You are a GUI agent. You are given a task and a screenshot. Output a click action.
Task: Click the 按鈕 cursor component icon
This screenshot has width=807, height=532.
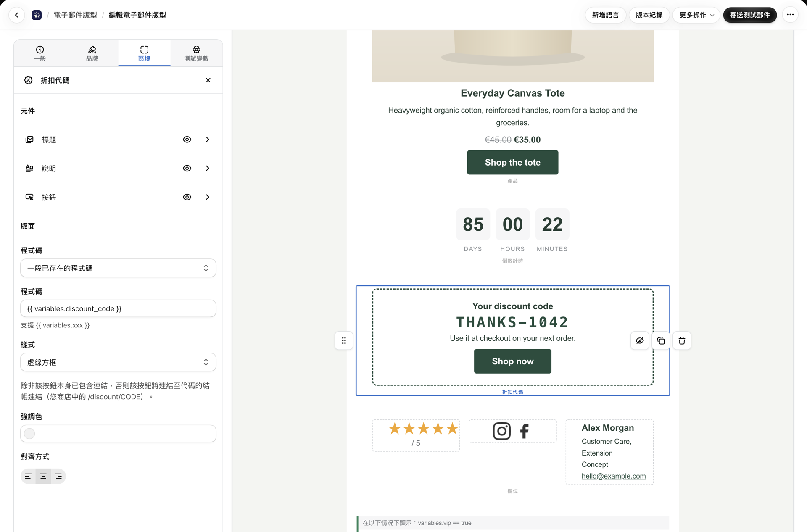(29, 197)
